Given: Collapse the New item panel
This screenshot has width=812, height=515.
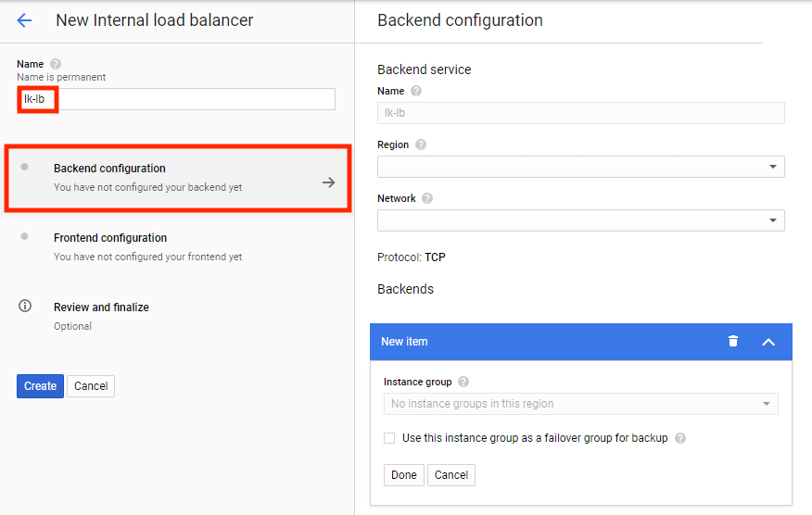Looking at the screenshot, I should [768, 342].
